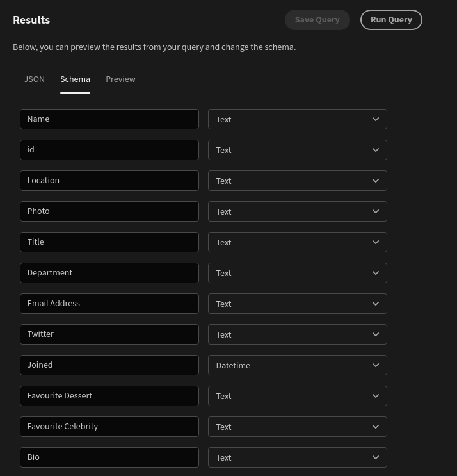Open Favourite Celebrity type chevron

tap(376, 427)
